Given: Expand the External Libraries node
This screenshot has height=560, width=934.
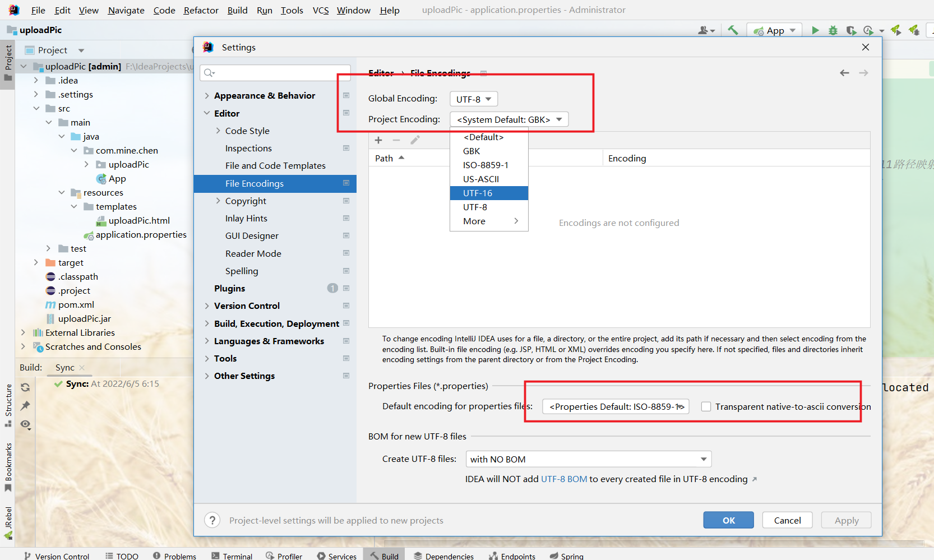Looking at the screenshot, I should point(23,332).
